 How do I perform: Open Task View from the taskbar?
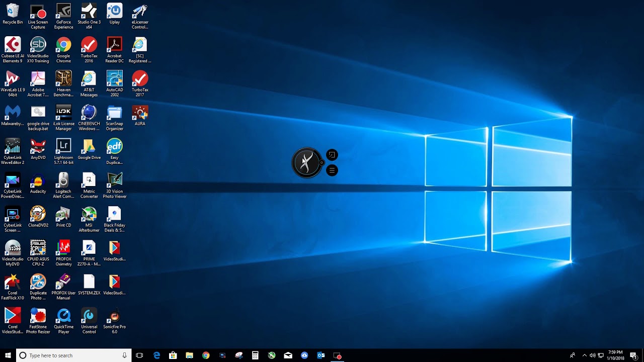pos(139,355)
